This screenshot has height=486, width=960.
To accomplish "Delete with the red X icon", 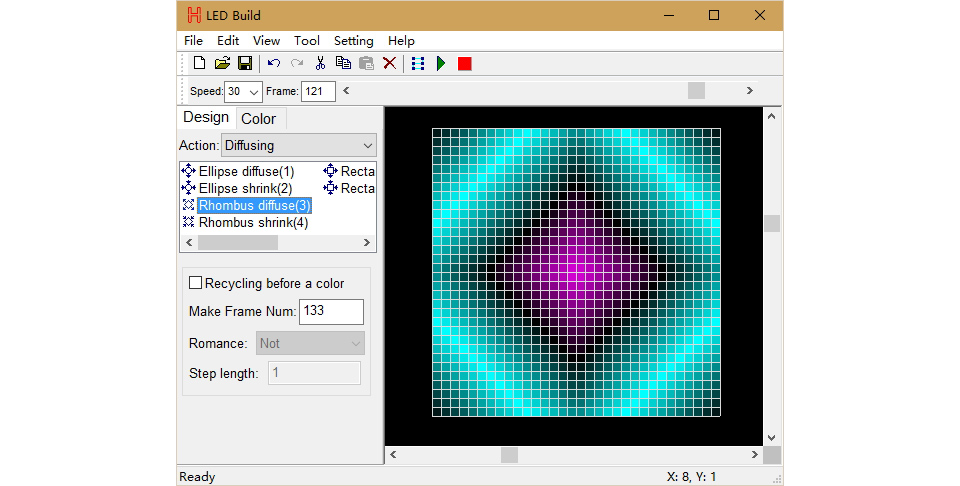I will tap(389, 63).
